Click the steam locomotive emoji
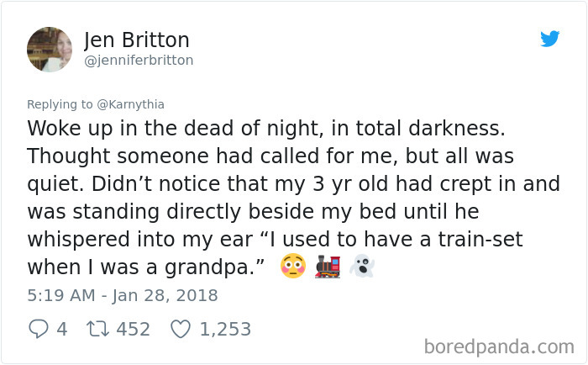The height and width of the screenshot is (365, 588). [328, 267]
